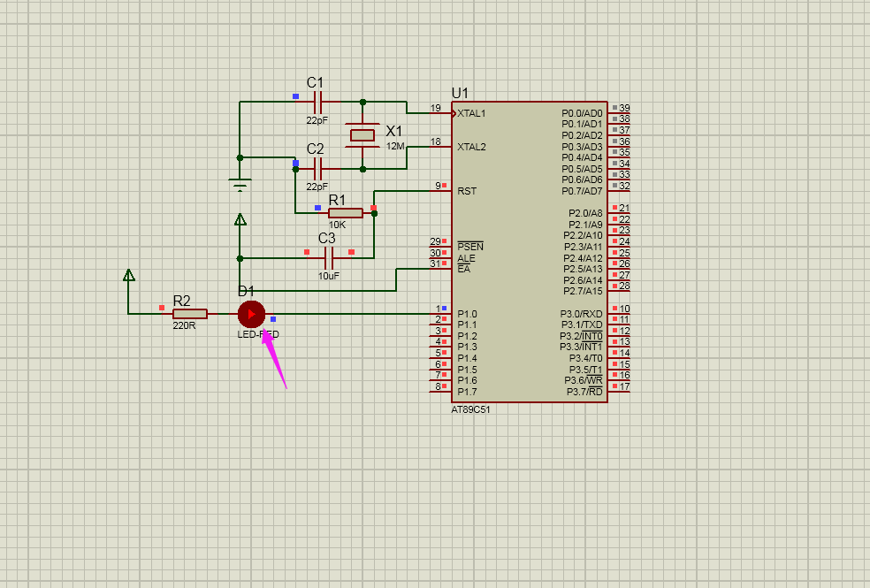Screen dimensions: 870x588
Task: Click the P3.0/RXD pin label
Action: point(582,314)
